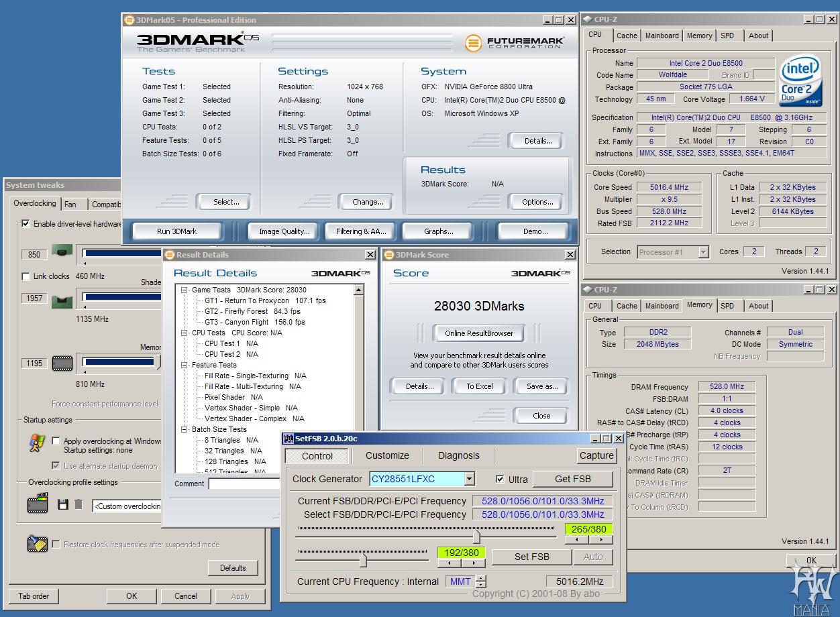Click the top CPU-Z window title icon
Image resolution: width=840 pixels, height=617 pixels.
tap(588, 20)
